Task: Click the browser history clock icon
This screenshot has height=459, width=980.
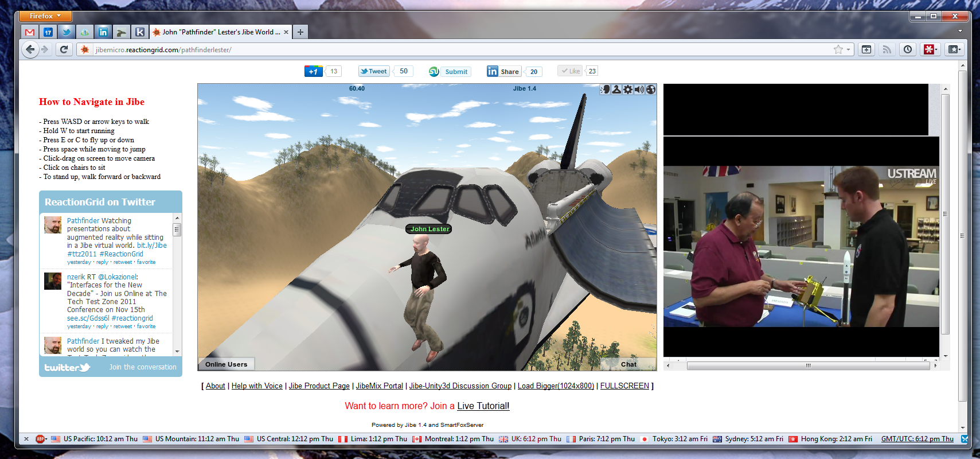Action: [x=908, y=49]
